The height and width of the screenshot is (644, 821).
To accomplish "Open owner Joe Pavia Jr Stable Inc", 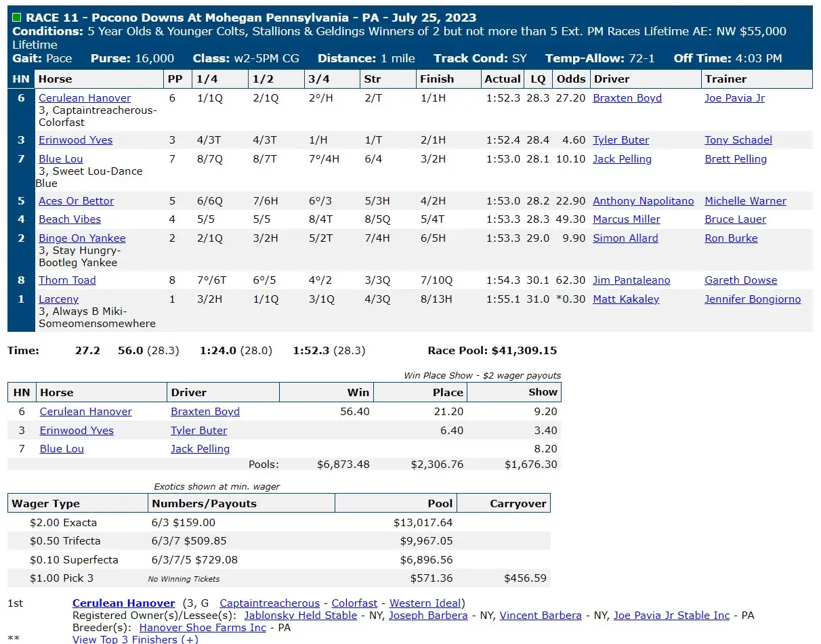I will [672, 616].
